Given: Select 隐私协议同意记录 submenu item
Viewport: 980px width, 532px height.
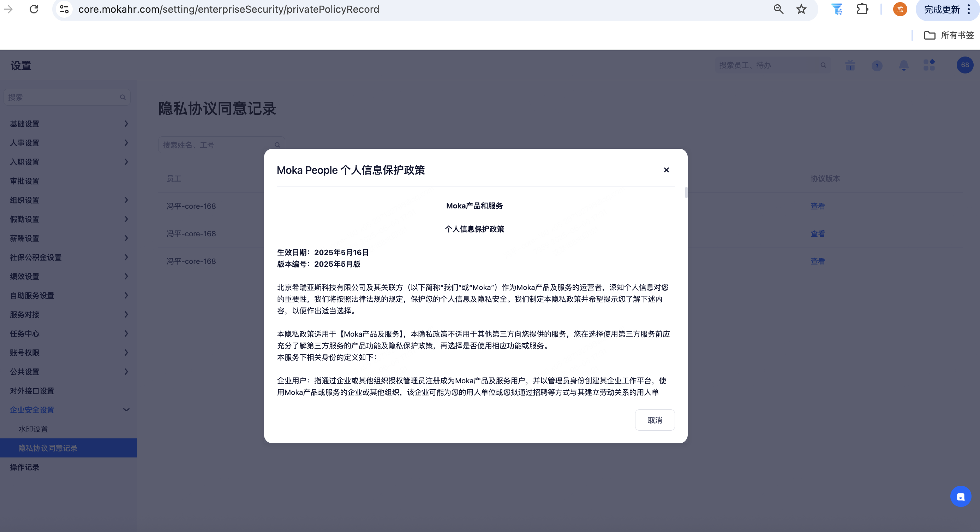Looking at the screenshot, I should click(x=68, y=448).
